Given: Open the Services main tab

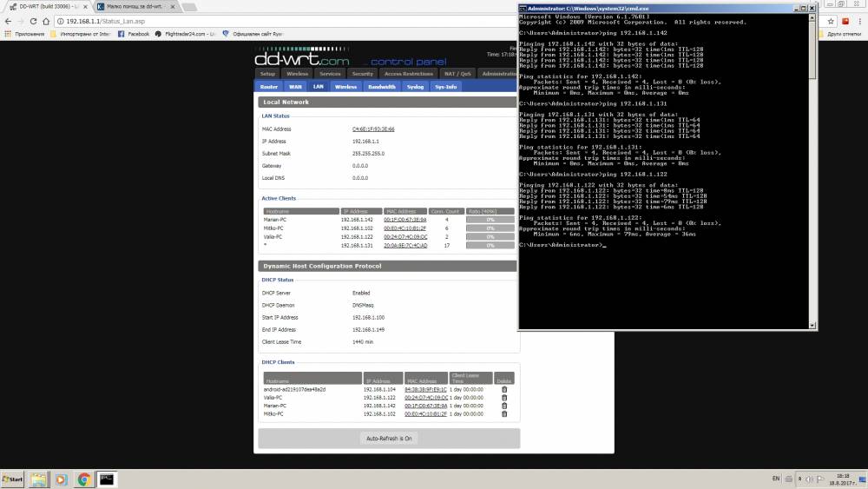Looking at the screenshot, I should pyautogui.click(x=330, y=74).
